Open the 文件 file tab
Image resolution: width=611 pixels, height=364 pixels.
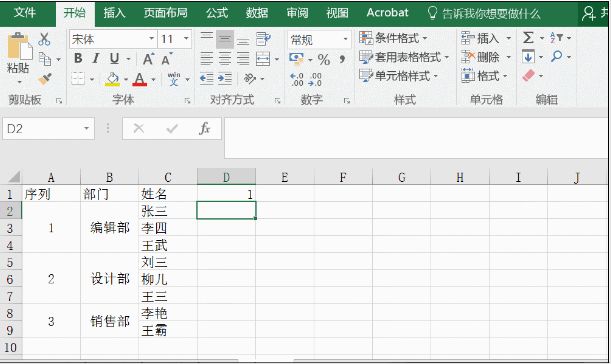coord(25,13)
